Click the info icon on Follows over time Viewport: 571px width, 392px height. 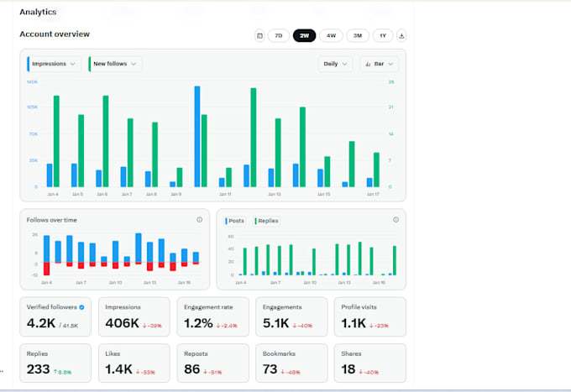click(x=200, y=220)
